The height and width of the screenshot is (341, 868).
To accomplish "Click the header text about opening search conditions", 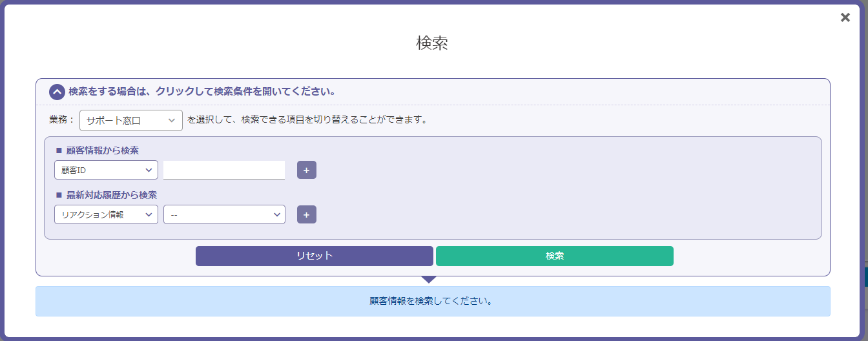I will click(201, 92).
